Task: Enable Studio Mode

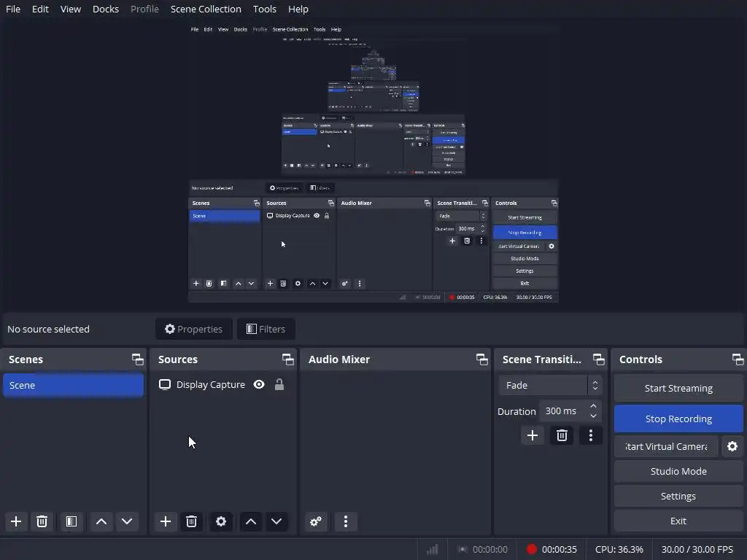Action: (678, 472)
